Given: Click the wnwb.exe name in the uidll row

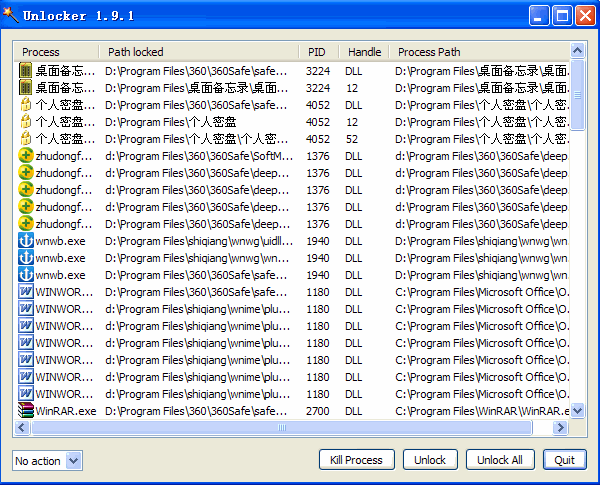Looking at the screenshot, I should 60,241.
